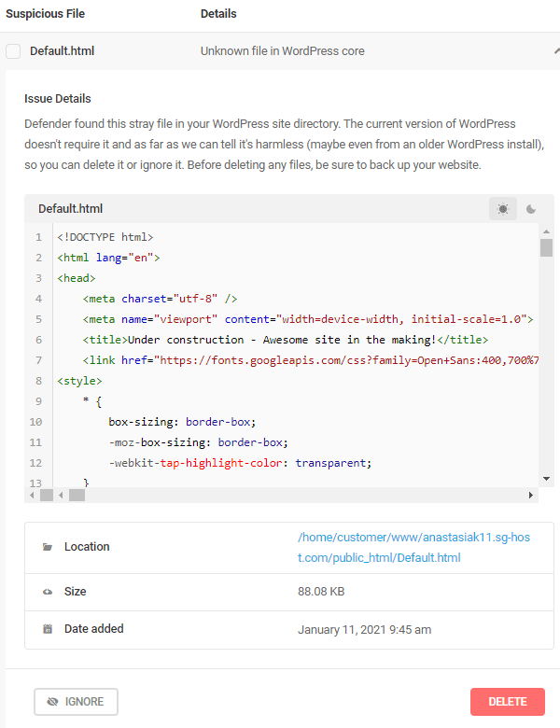Delete the Default.html file
This screenshot has width=560, height=728.
click(x=508, y=702)
